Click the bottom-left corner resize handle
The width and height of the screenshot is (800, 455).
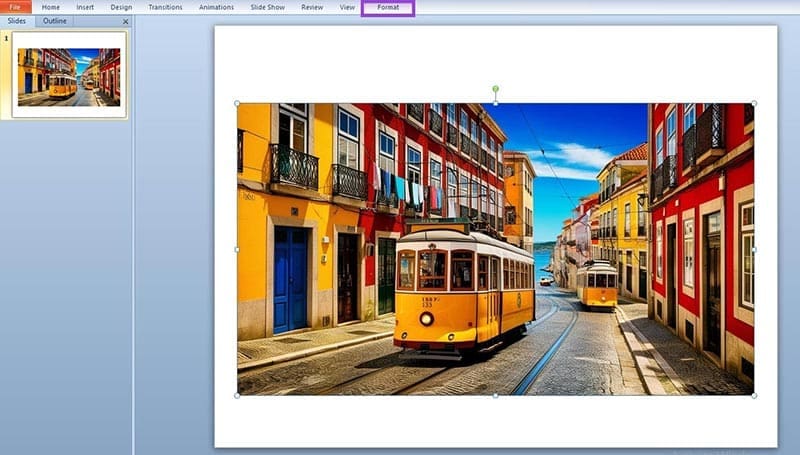coord(237,395)
